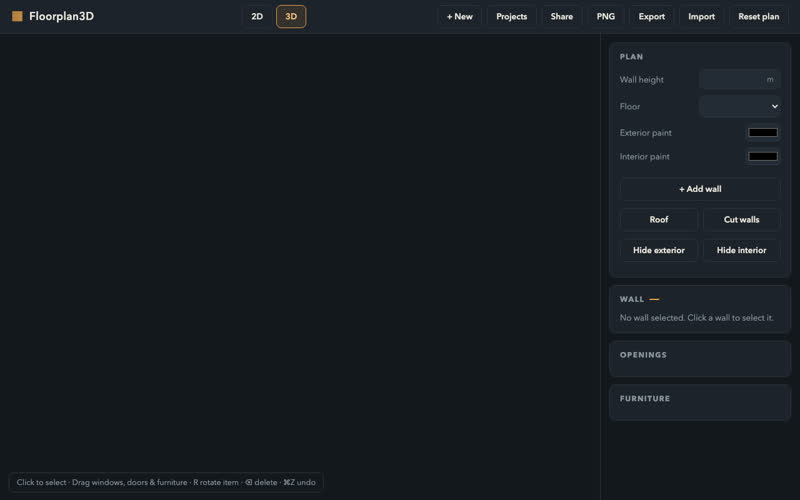
Task: Open the Projects list
Action: [x=511, y=16]
